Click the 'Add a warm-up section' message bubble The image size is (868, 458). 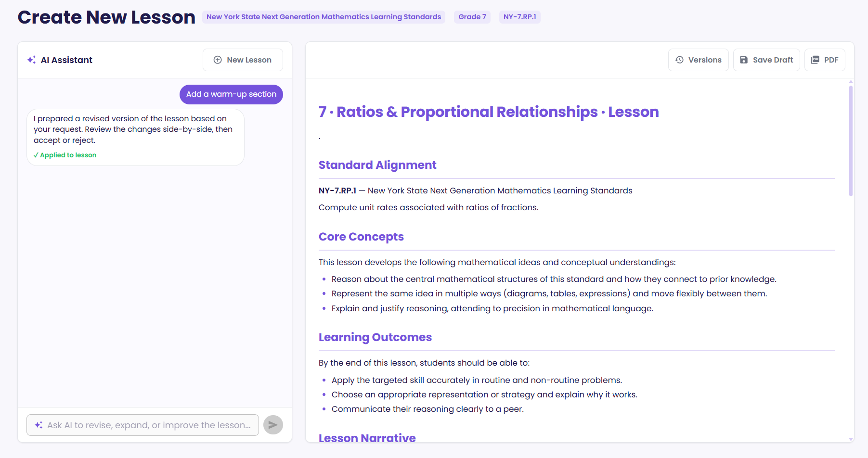[231, 94]
